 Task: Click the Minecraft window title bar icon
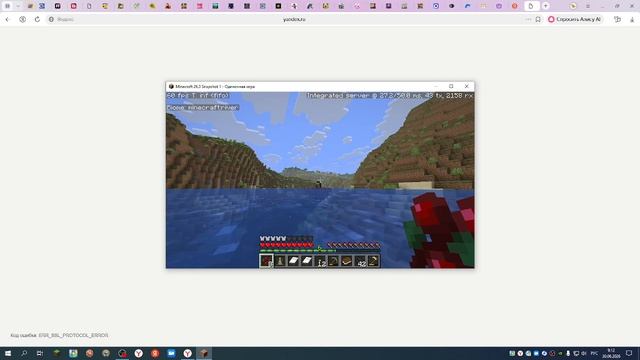point(171,87)
